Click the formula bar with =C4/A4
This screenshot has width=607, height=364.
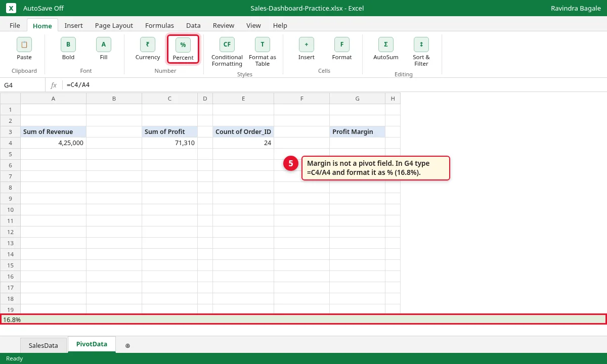pyautogui.click(x=334, y=85)
